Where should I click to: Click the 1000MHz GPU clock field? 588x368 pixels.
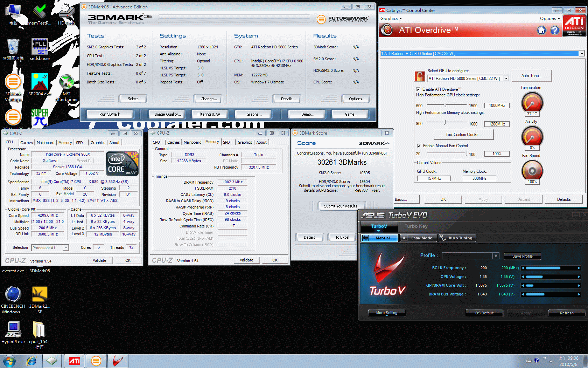[x=497, y=105]
